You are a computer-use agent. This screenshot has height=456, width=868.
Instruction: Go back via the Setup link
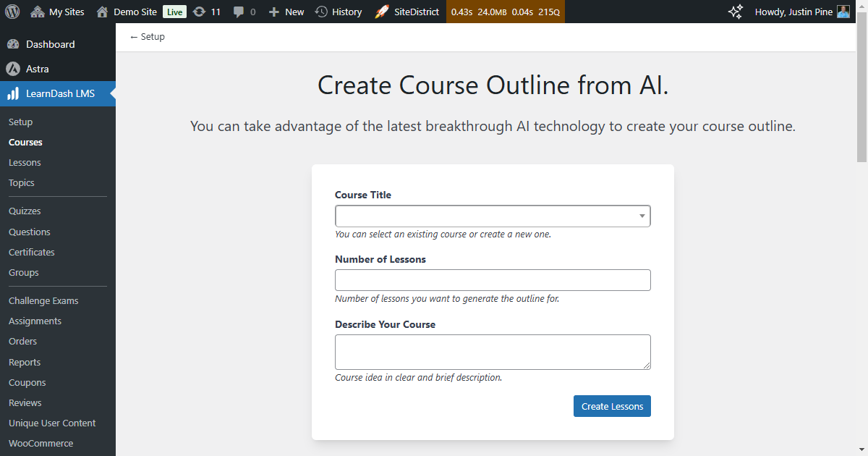(146, 36)
